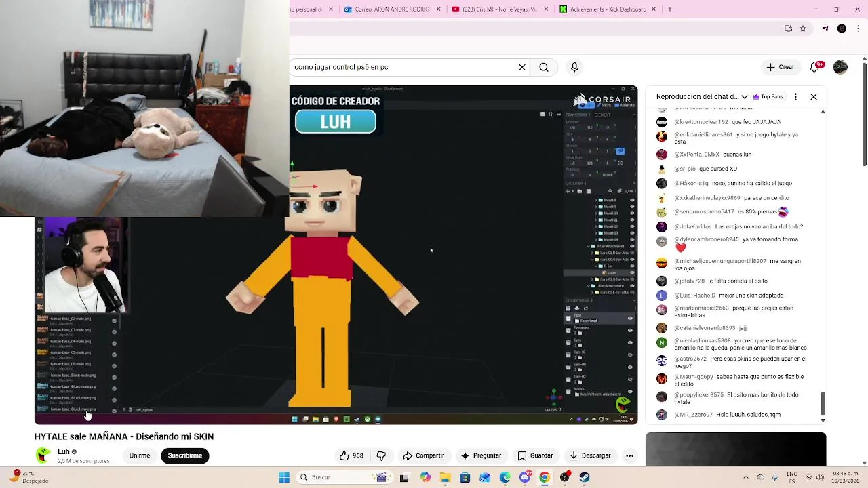
Task: Click the Crear button
Action: coord(780,67)
